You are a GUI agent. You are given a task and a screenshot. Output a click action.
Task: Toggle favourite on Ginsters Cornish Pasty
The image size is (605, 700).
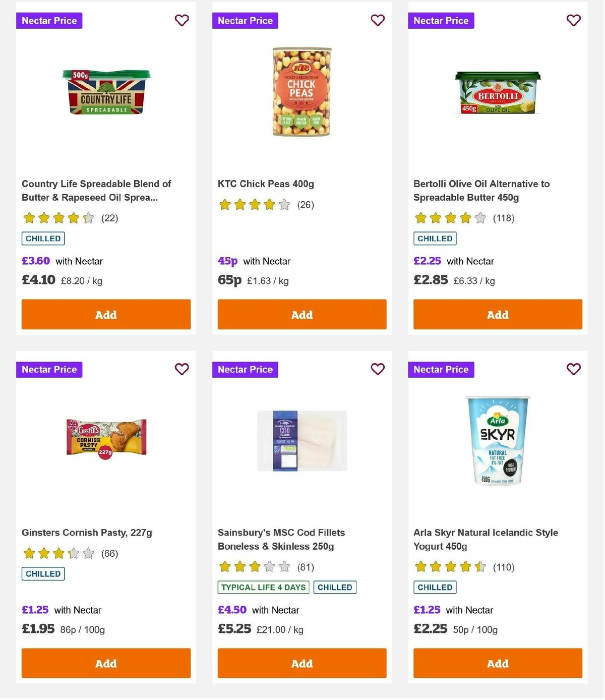(x=181, y=369)
